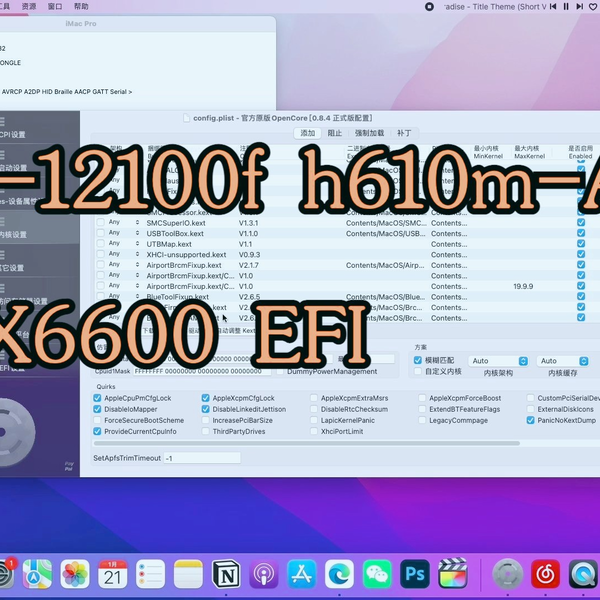
Task: Select 内核设置 in the sidebar
Action: click(x=38, y=228)
